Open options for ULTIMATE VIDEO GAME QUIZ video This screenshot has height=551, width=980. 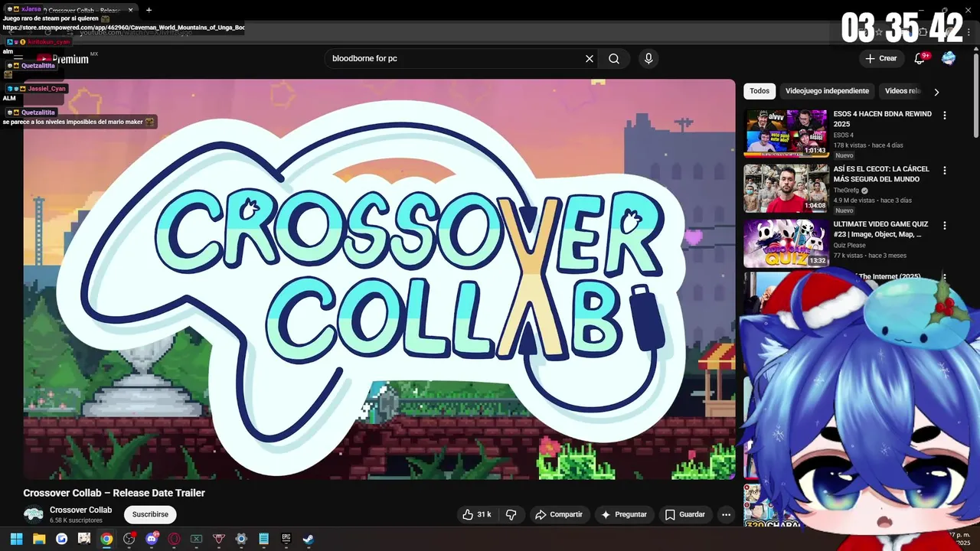coord(945,226)
